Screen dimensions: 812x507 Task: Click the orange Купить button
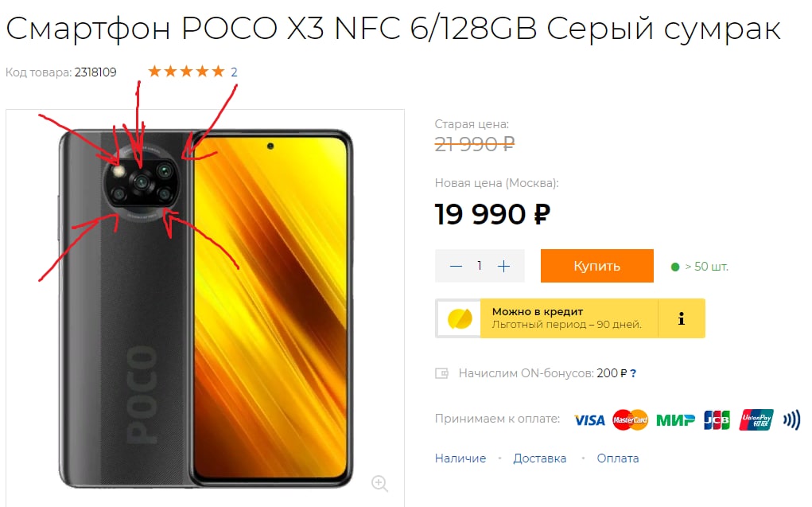[597, 266]
